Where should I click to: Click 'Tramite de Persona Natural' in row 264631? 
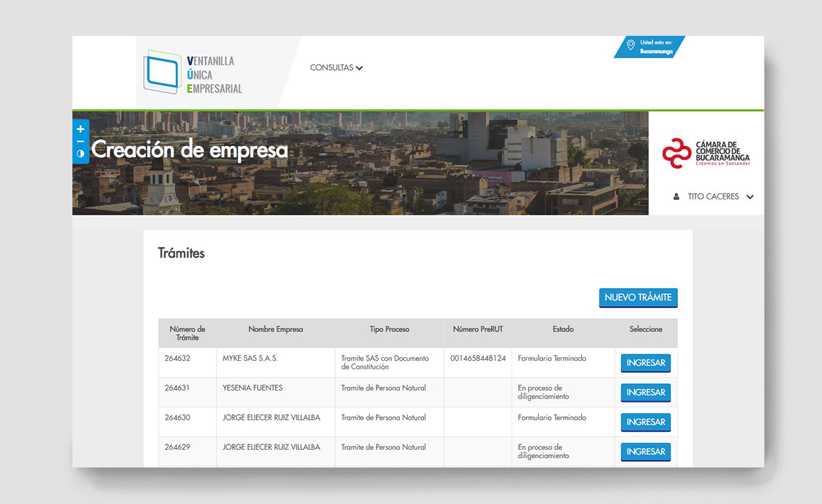click(x=383, y=387)
